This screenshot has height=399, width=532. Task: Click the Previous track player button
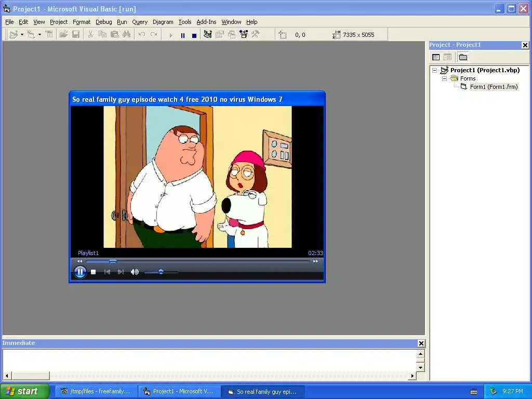[x=107, y=272]
